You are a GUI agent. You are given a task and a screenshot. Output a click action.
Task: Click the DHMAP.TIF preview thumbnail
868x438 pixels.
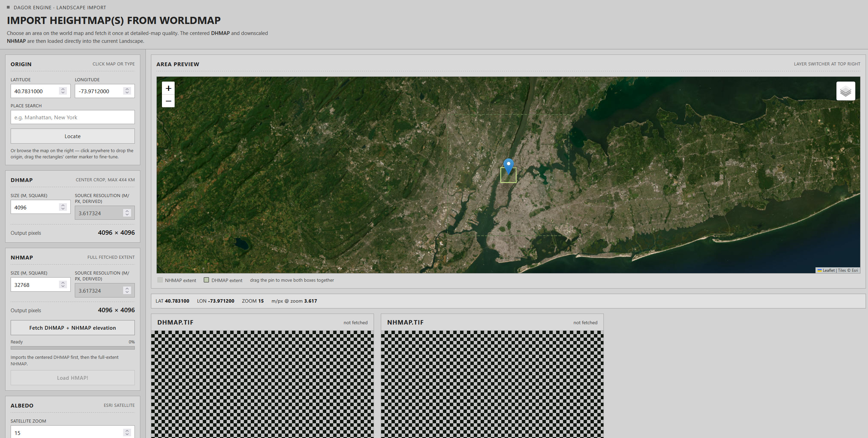click(x=262, y=384)
